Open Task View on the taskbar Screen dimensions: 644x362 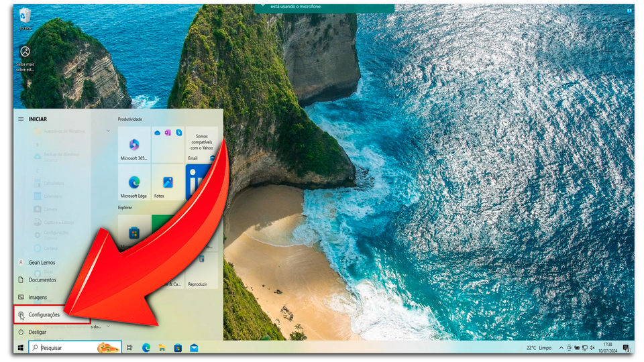[x=129, y=348]
